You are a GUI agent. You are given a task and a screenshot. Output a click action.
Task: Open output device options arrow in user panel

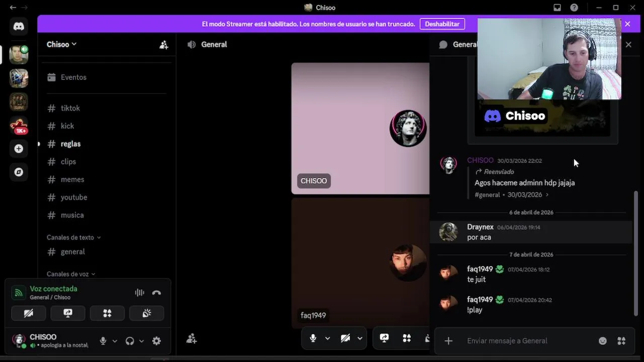point(141,341)
